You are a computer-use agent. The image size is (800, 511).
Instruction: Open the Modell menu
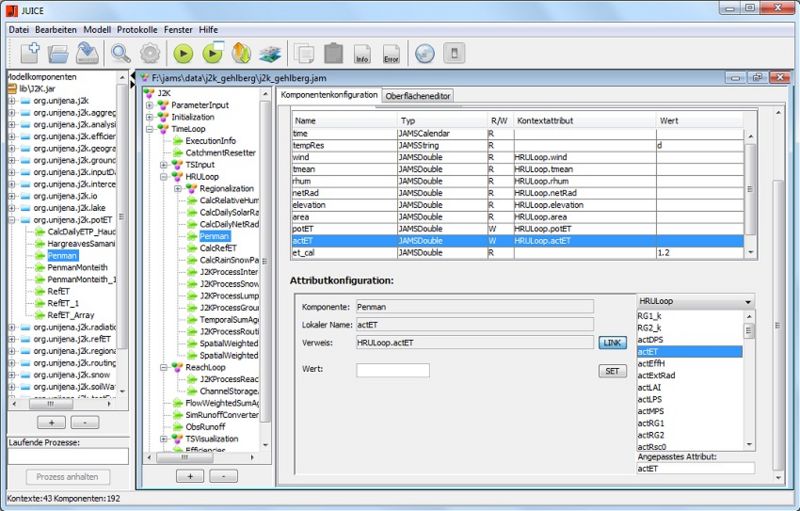pos(98,30)
